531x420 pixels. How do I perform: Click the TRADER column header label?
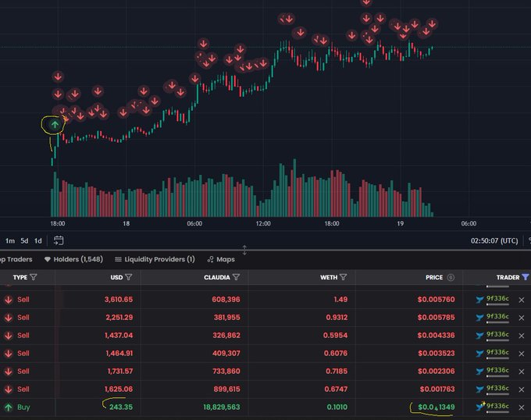point(508,277)
